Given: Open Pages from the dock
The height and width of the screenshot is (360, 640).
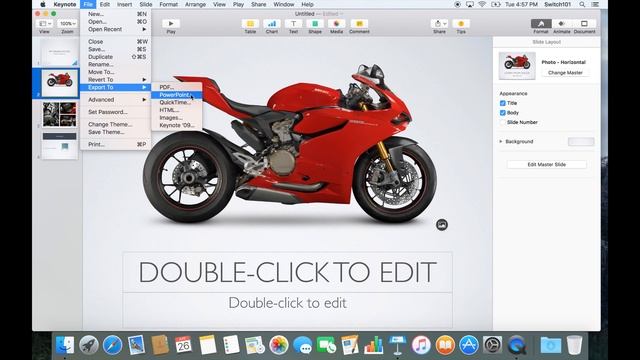Looking at the screenshot, I should pyautogui.click(x=350, y=345).
